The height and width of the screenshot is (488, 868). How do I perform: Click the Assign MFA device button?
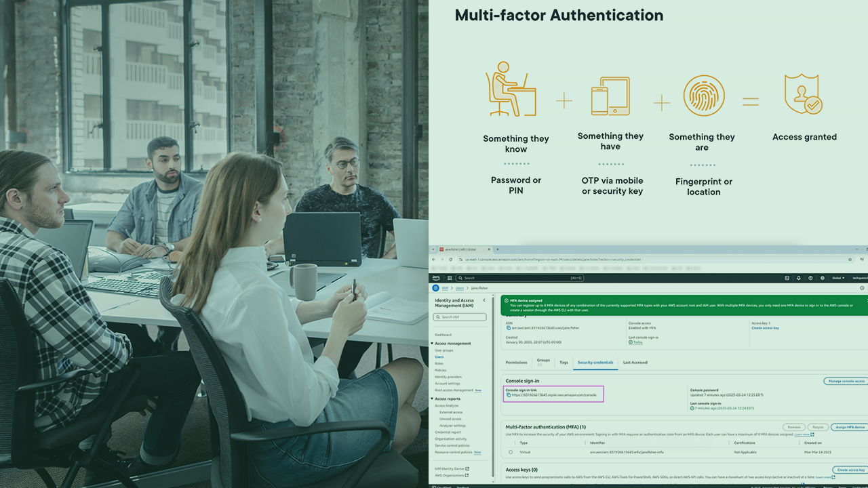pyautogui.click(x=849, y=427)
